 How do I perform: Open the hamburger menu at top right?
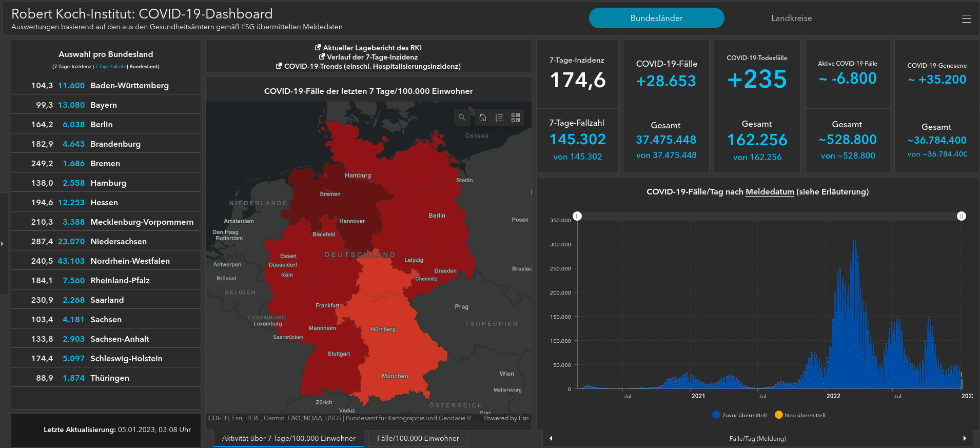[x=966, y=18]
